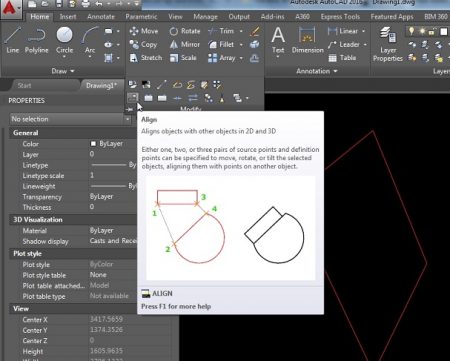Toggle the layer lightbulb on/off icon

point(412,31)
